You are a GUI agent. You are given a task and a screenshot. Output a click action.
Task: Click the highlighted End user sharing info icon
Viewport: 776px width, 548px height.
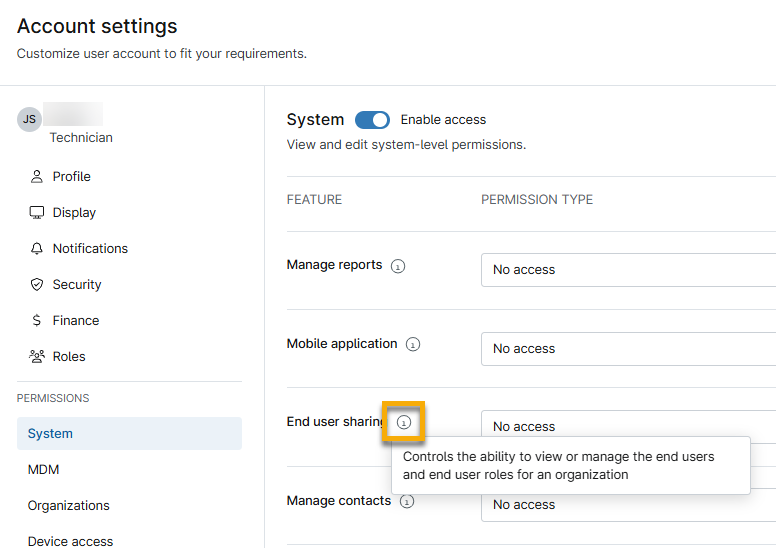[404, 422]
